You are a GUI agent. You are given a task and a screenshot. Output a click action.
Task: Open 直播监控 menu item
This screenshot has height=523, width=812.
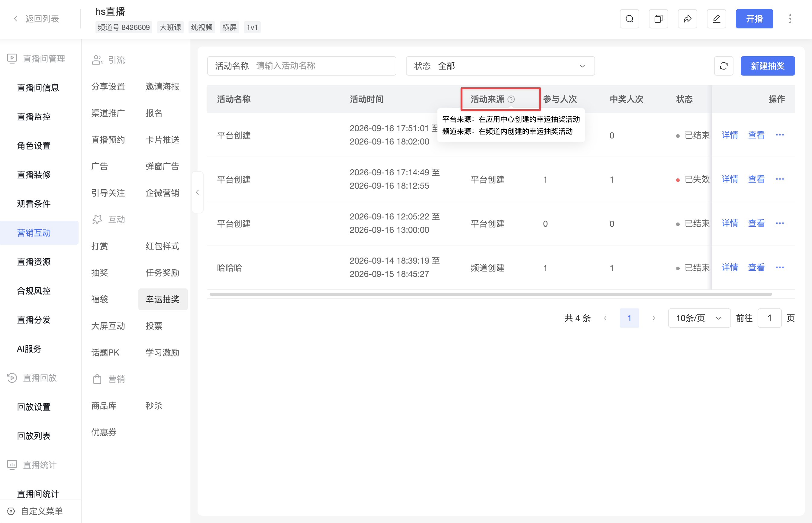[x=34, y=117]
